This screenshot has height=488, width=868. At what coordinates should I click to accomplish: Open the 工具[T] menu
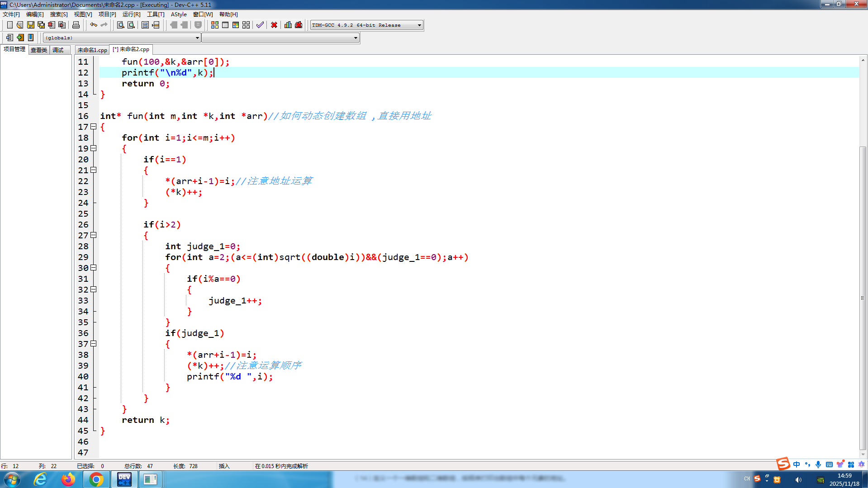(x=156, y=14)
